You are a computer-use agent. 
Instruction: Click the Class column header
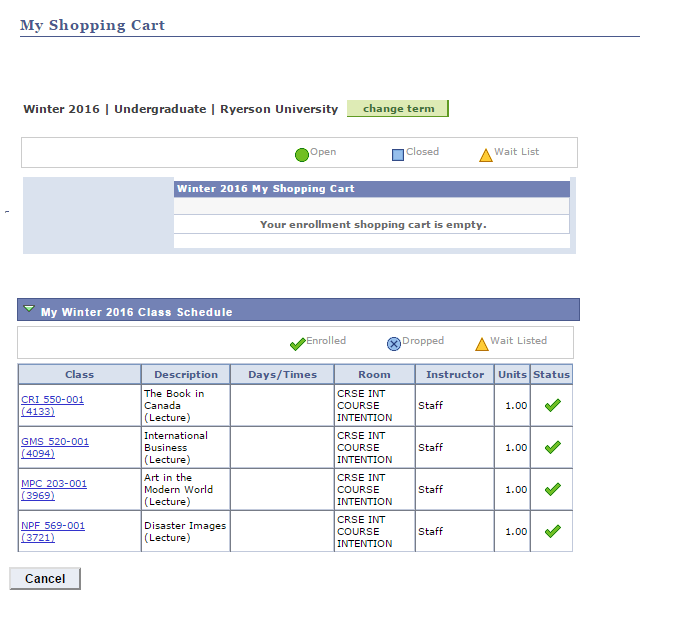[79, 375]
